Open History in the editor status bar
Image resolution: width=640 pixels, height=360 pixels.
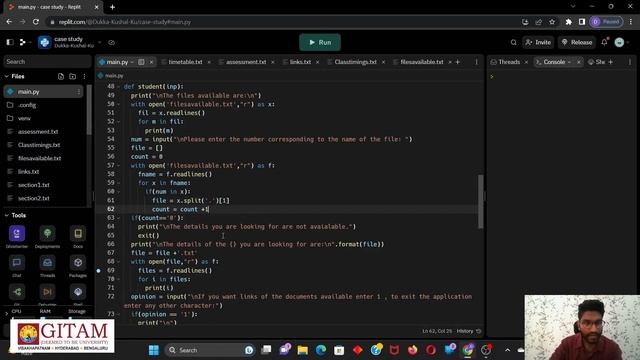coord(469,331)
